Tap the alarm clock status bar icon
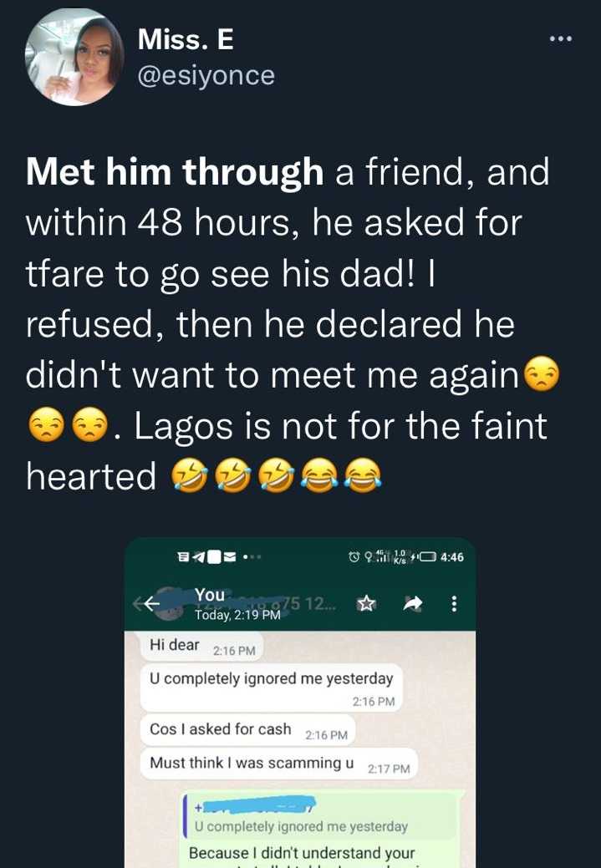 [x=354, y=557]
